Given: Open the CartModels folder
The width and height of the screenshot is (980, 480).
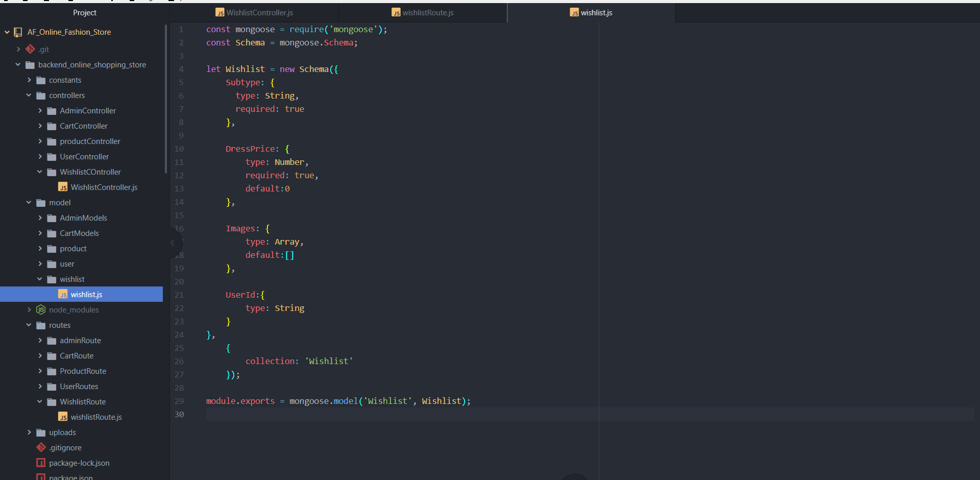Looking at the screenshot, I should point(79,233).
